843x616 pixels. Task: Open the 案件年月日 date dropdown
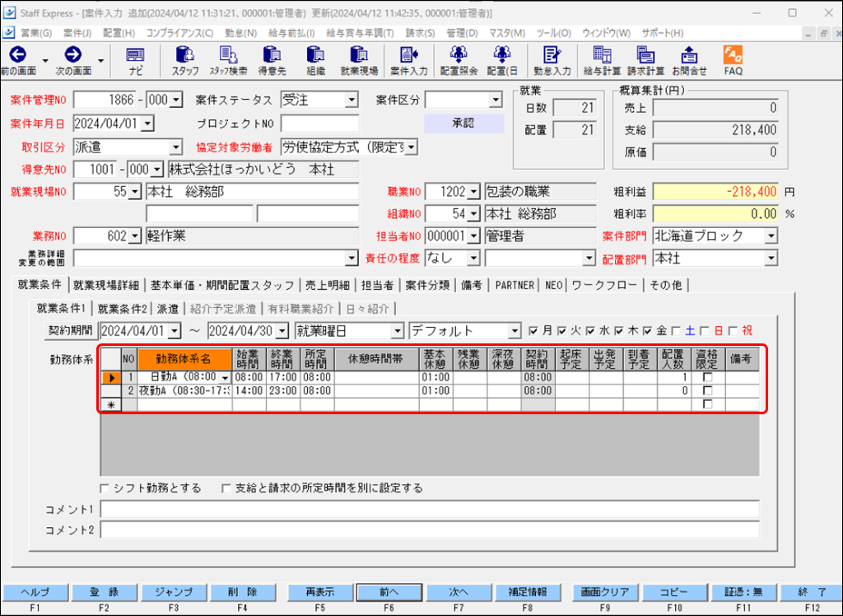148,124
